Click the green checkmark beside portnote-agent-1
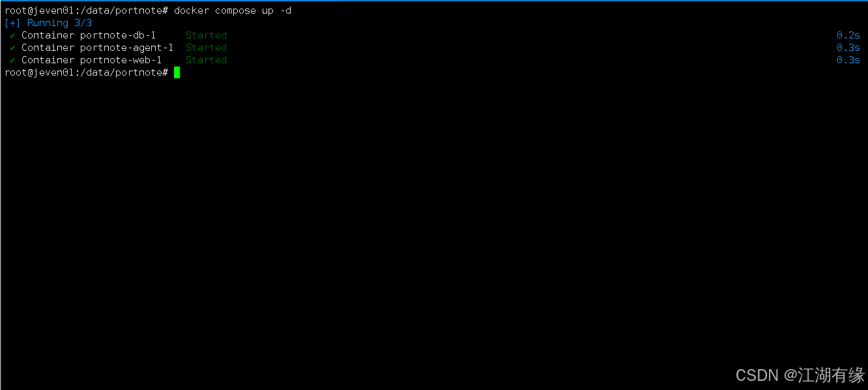The height and width of the screenshot is (390, 868). [x=12, y=48]
